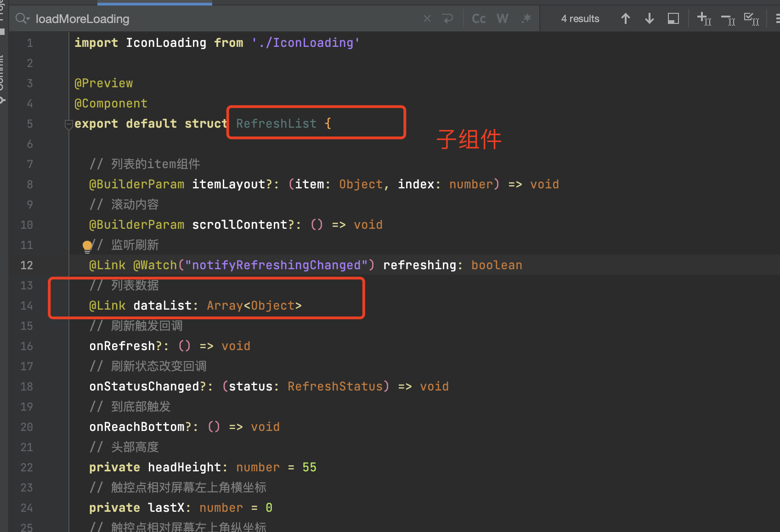Click the @Preview decorator
Screen dimensions: 780x532
click(x=104, y=83)
